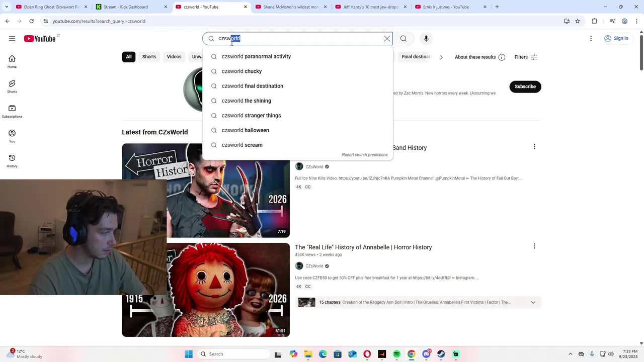Open the tab search dropdown arrow
Viewport: 644px width, 362px height.
pos(7,7)
